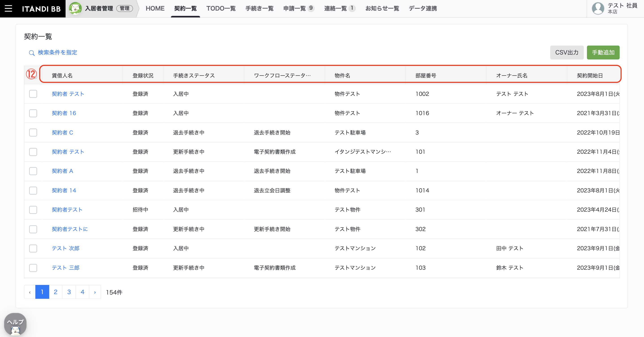Click the CSV出力 button
Viewport: 644px width, 337px height.
click(x=567, y=53)
